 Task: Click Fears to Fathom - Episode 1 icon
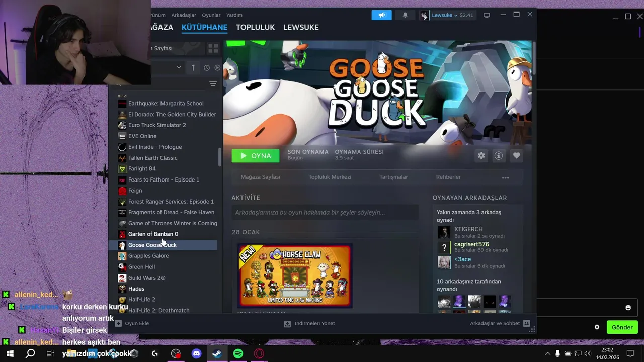click(122, 179)
